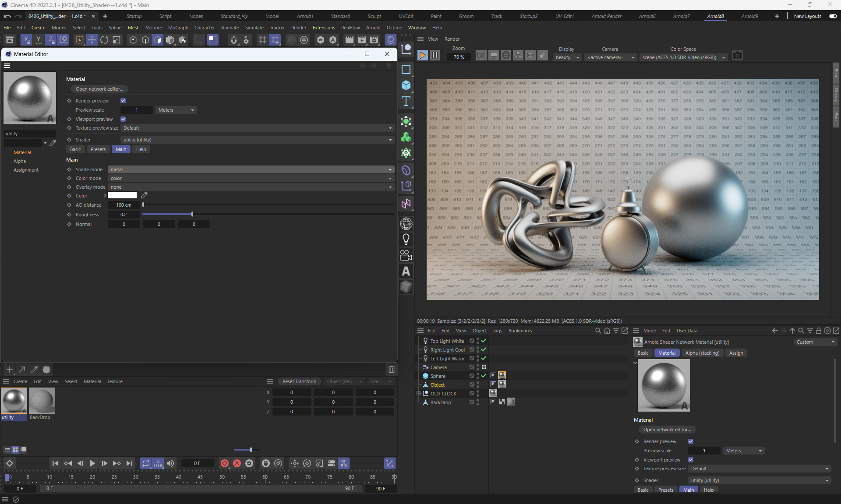Click the Open network editor button
The height and width of the screenshot is (504, 841).
tap(99, 89)
